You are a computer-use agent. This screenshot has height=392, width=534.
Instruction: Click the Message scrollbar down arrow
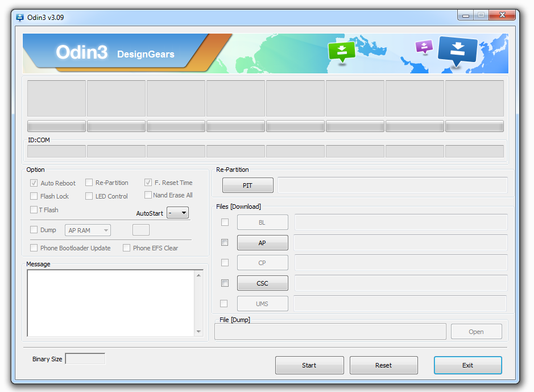point(199,331)
